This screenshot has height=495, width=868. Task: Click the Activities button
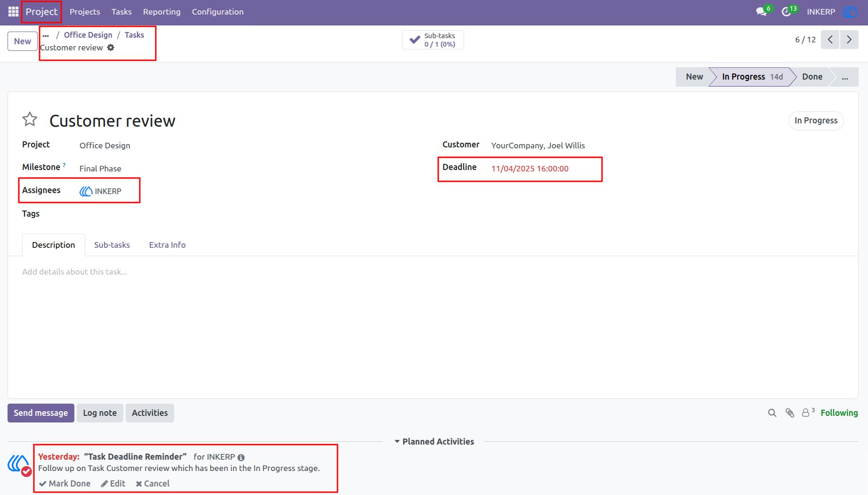[x=150, y=413]
